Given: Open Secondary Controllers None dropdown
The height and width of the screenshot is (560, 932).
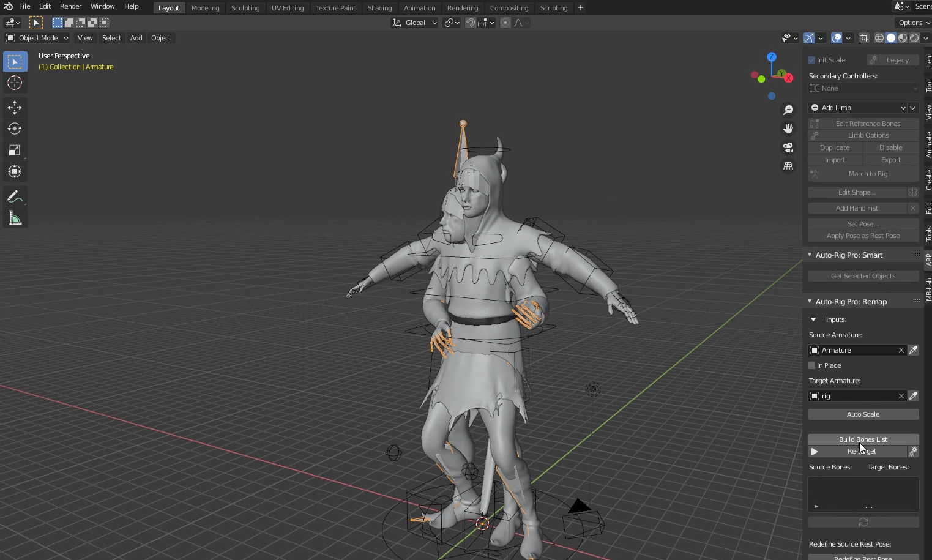Looking at the screenshot, I should click(x=863, y=88).
